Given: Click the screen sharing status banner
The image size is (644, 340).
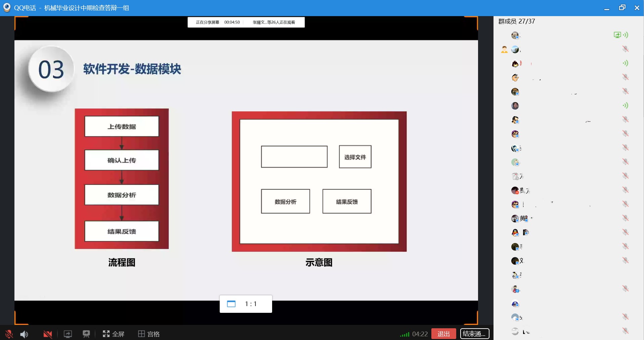Looking at the screenshot, I should [x=246, y=22].
